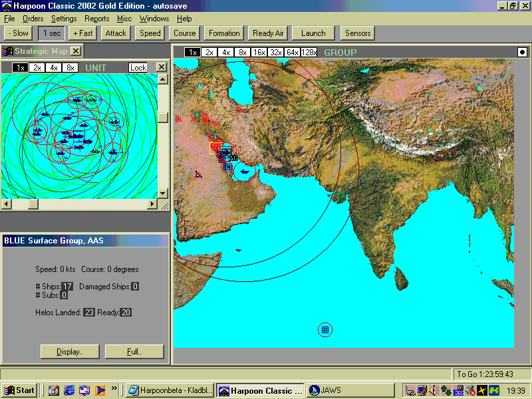
Task: Click the brown-framed selected ship group icon
Action: click(x=227, y=152)
